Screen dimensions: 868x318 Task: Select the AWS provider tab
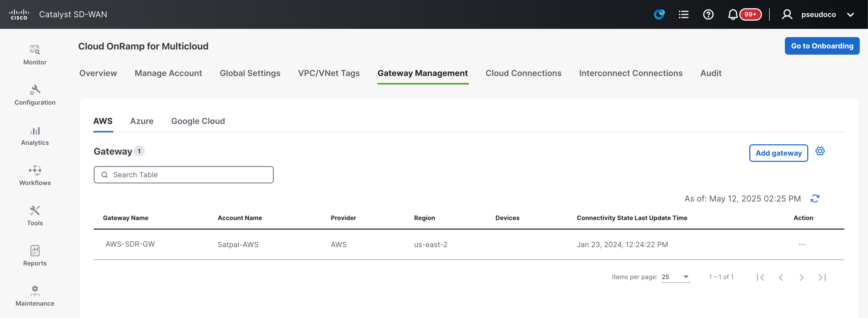pyautogui.click(x=103, y=121)
